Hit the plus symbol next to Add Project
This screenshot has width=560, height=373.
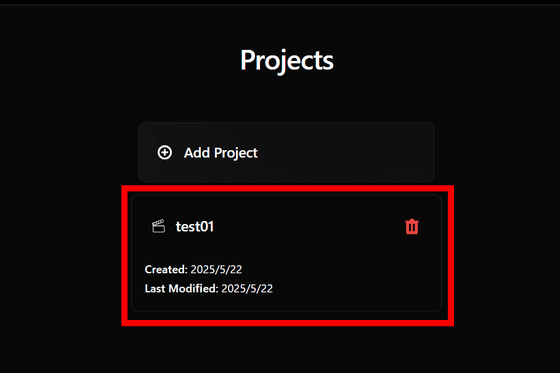165,153
